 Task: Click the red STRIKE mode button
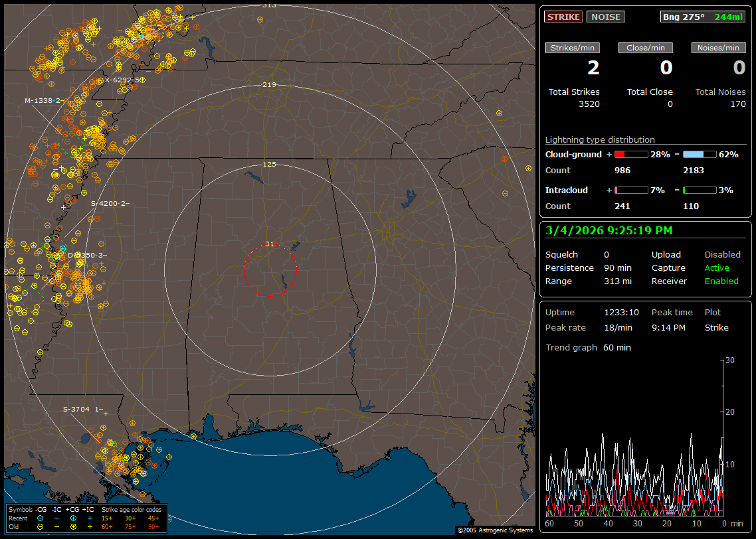563,17
